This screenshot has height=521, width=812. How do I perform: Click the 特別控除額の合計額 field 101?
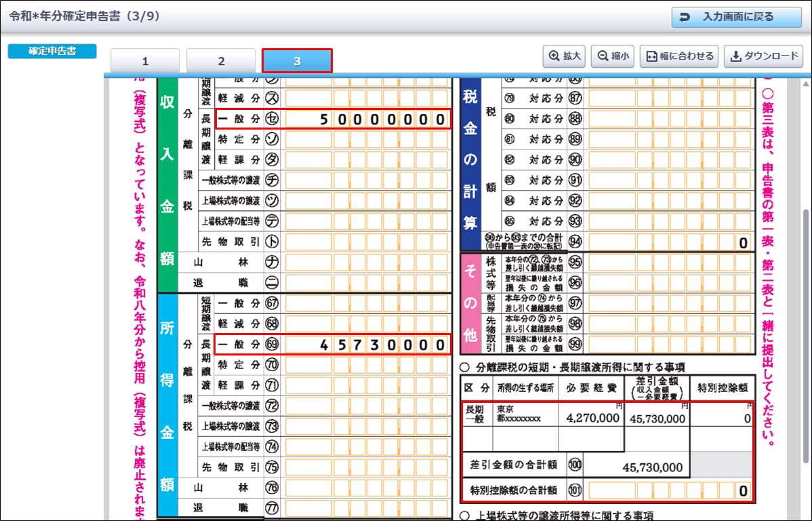click(670, 490)
